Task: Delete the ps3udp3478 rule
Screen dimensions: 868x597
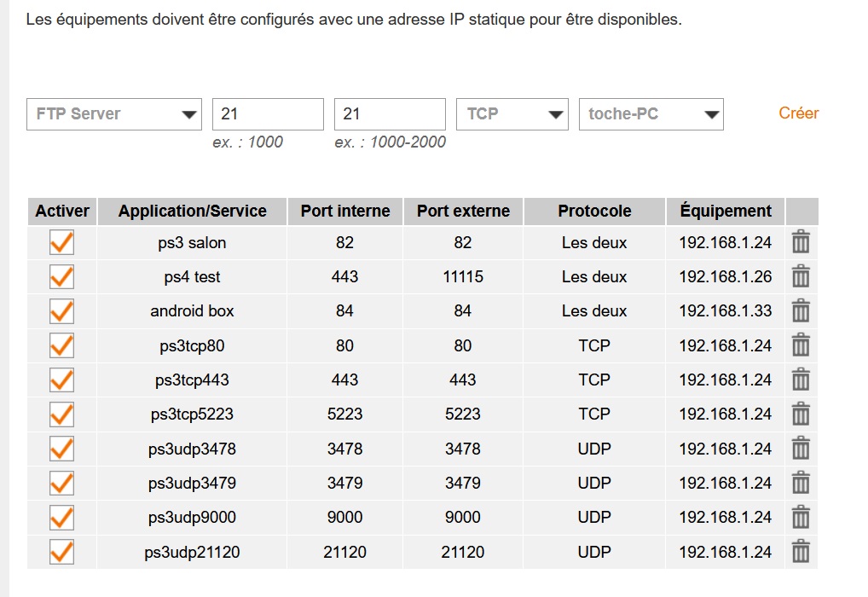Action: 801,449
